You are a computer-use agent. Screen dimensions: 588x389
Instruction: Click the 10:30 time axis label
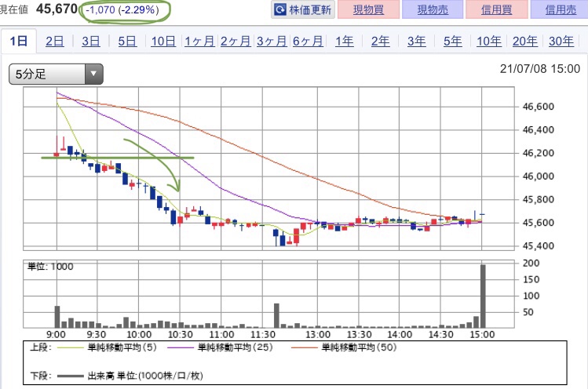click(180, 334)
